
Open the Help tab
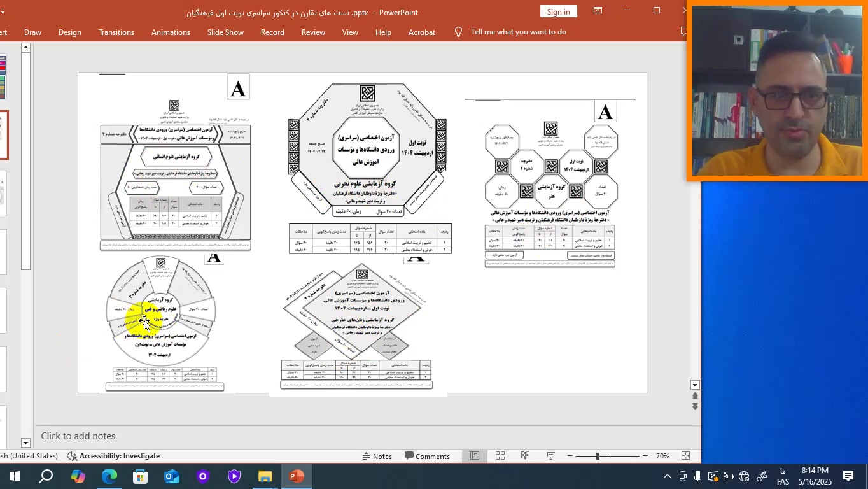(383, 32)
